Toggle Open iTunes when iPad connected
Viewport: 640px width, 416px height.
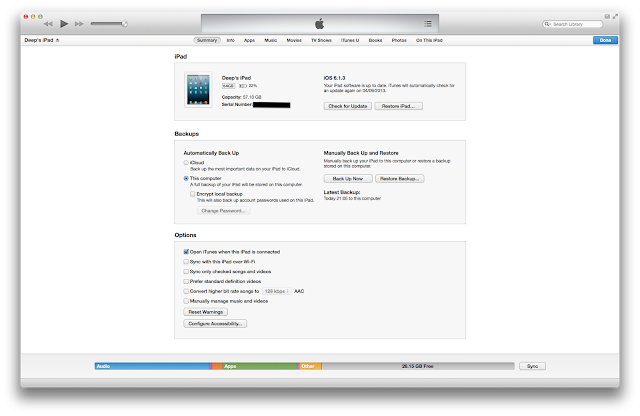186,252
